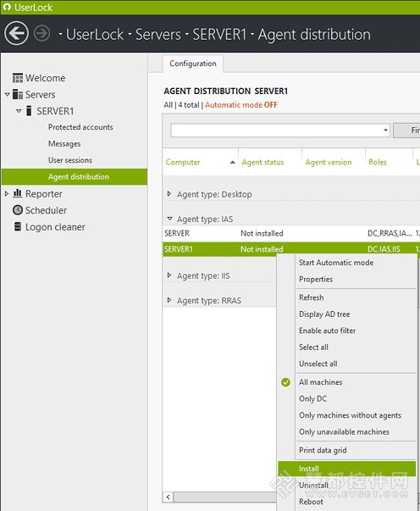This screenshot has width=420, height=511.
Task: Expand Agent type: IIS group
Action: click(169, 275)
